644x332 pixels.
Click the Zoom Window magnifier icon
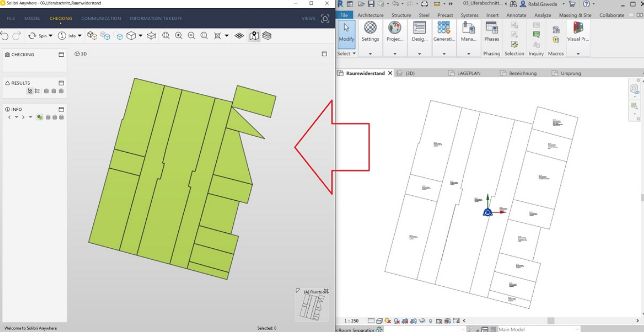coord(204,35)
